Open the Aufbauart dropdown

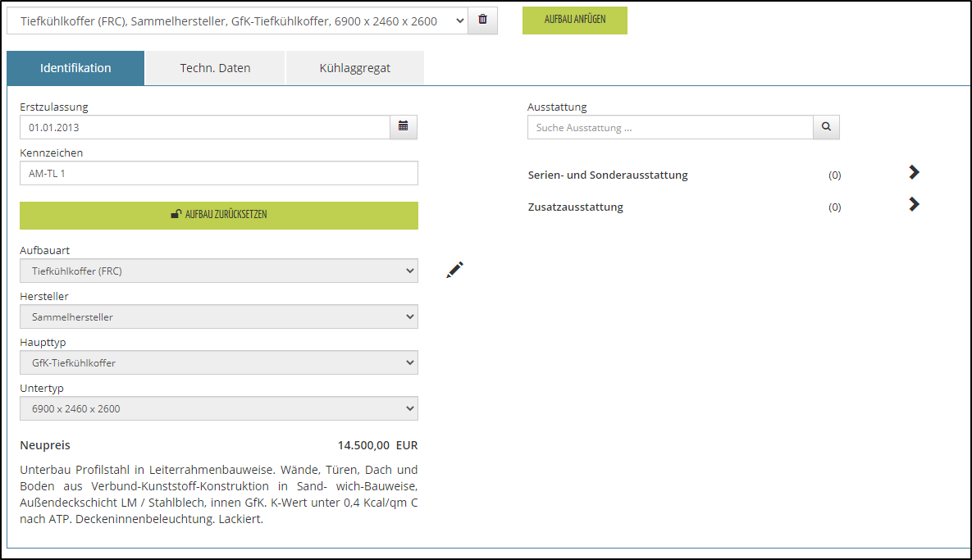coord(218,271)
